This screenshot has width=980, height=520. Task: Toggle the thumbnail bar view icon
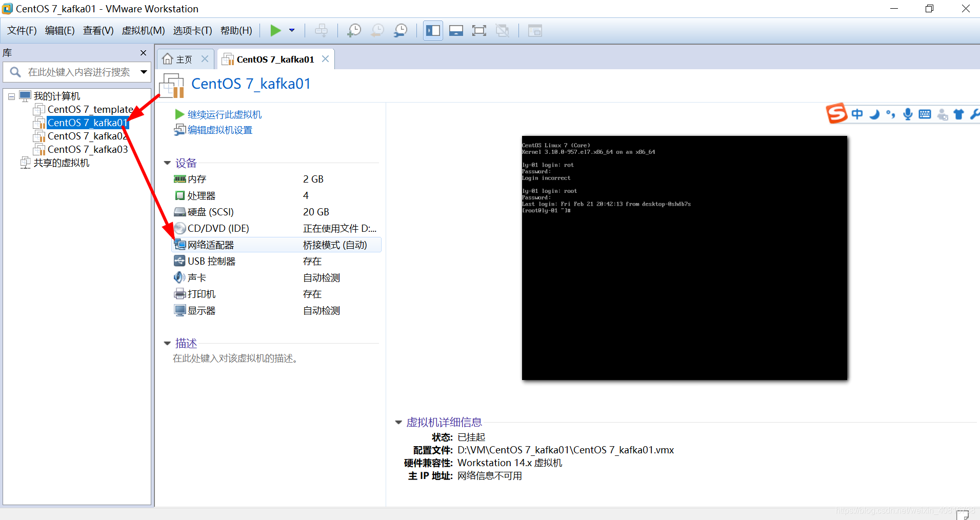[x=456, y=31]
